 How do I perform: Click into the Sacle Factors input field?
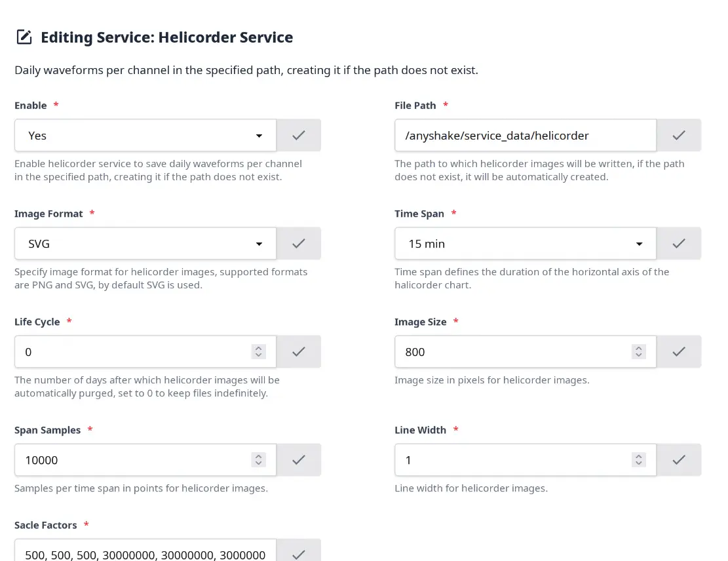[x=145, y=551]
